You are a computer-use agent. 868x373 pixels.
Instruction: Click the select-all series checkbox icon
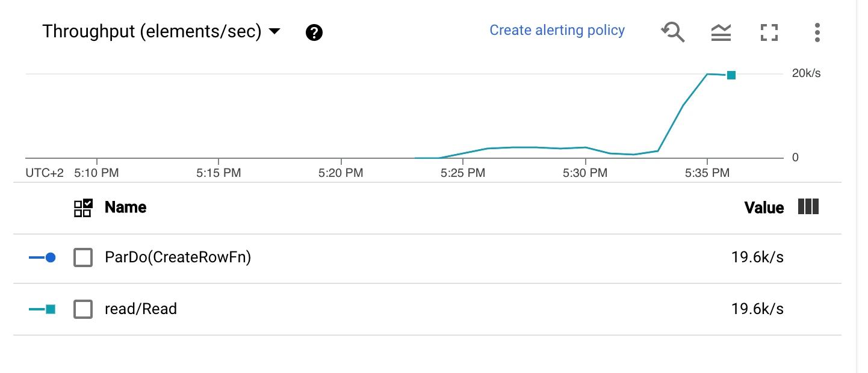[x=83, y=208]
